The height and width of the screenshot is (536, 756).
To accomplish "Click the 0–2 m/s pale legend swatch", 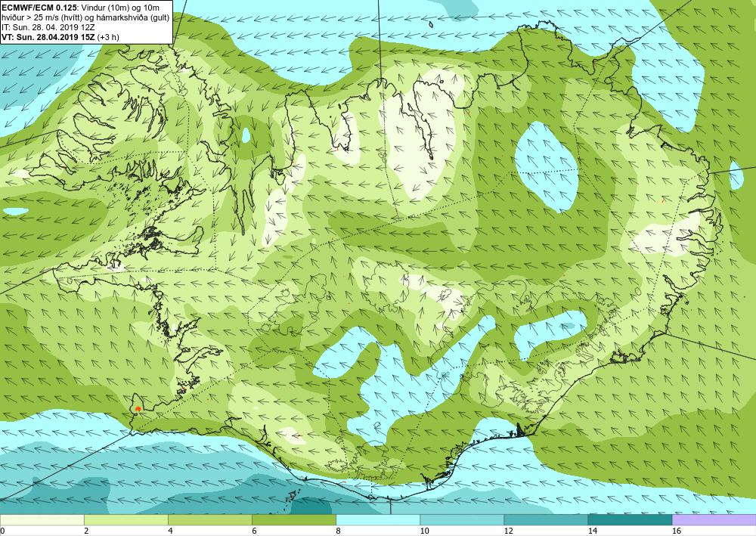I will click(x=42, y=519).
